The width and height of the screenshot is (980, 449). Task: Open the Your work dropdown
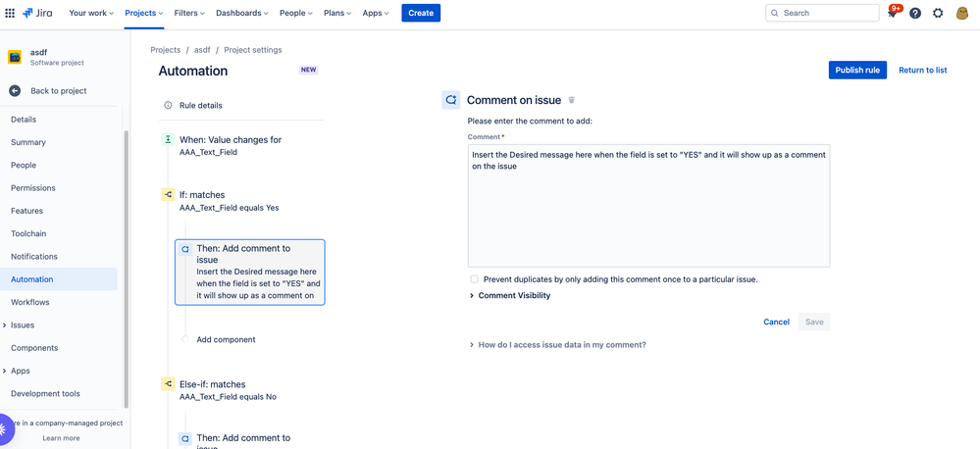(91, 13)
